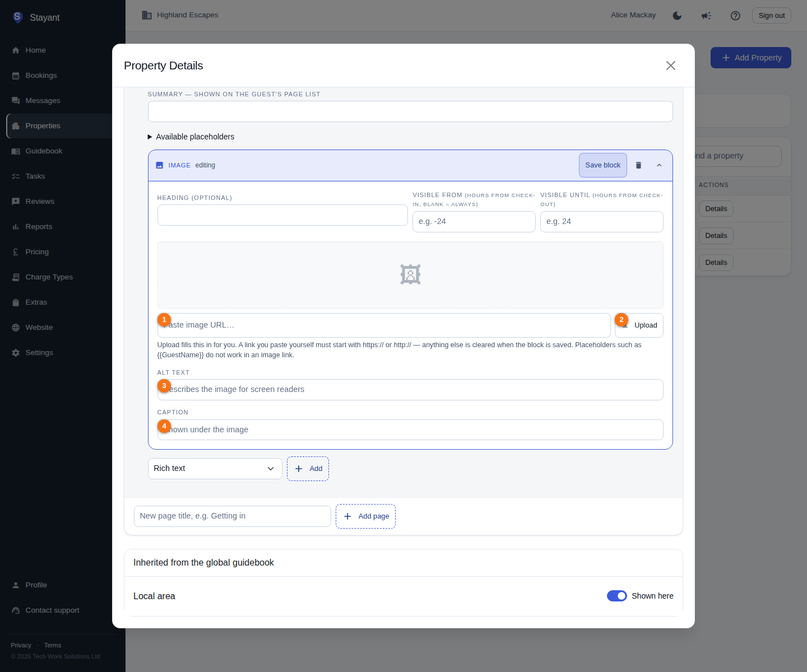Focus the New page title field

233,516
